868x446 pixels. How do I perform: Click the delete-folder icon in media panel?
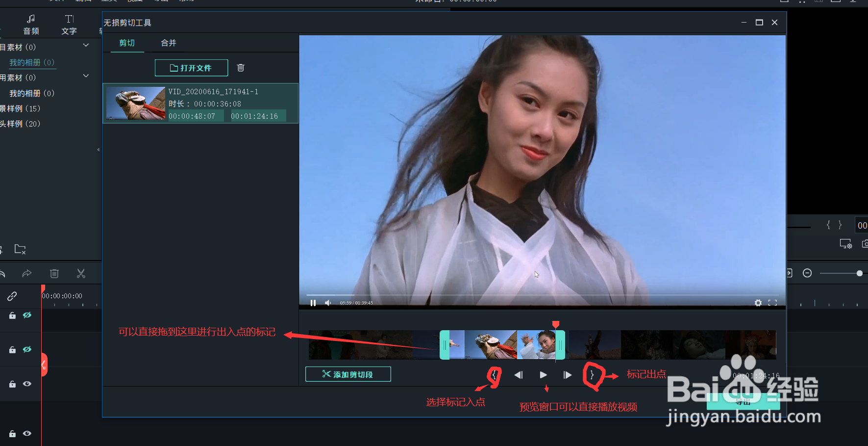[x=20, y=249]
